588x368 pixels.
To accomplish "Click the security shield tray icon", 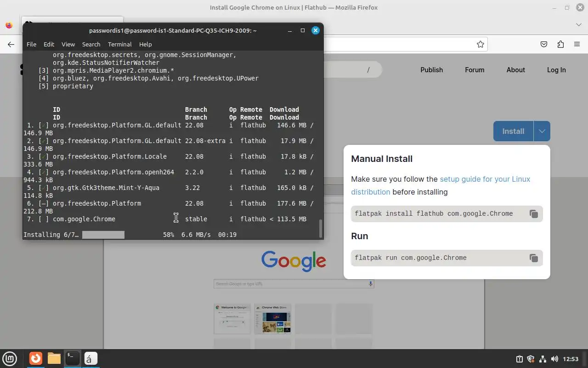I will coord(531,359).
